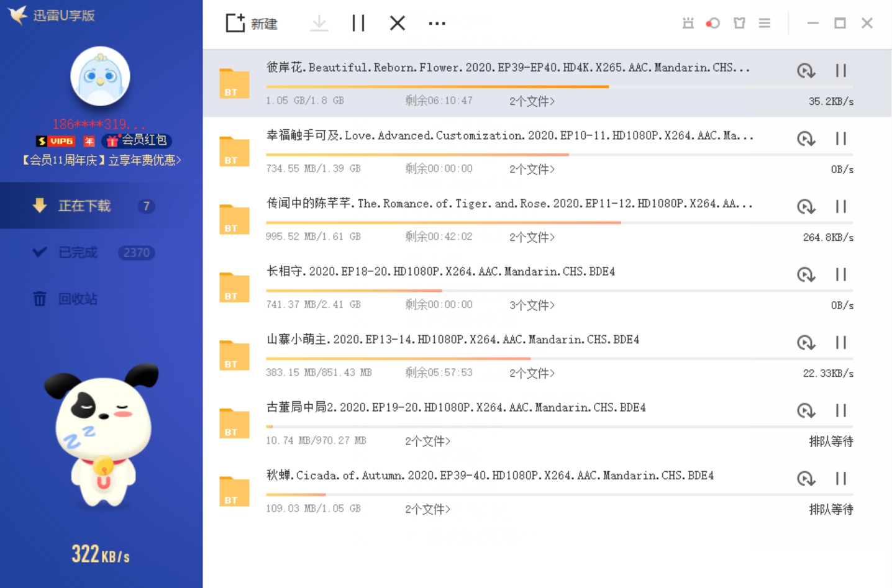Switch to 正在下载 downloading view

click(84, 206)
